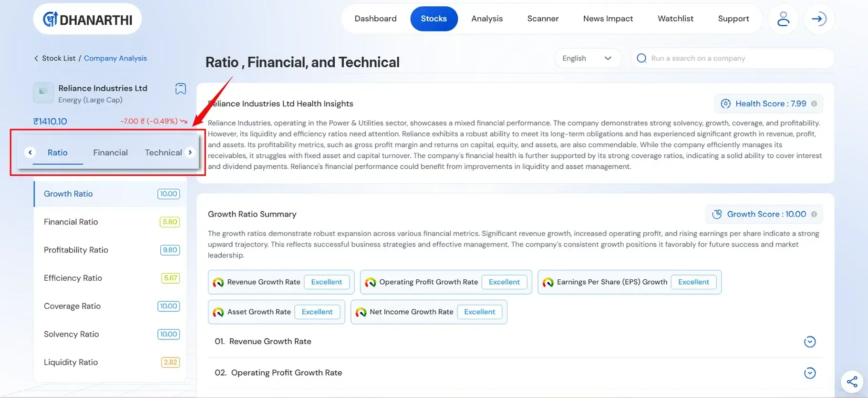Click the Revenue Growth Rate gauge icon
Screen dimensions: 868x398
(218, 282)
